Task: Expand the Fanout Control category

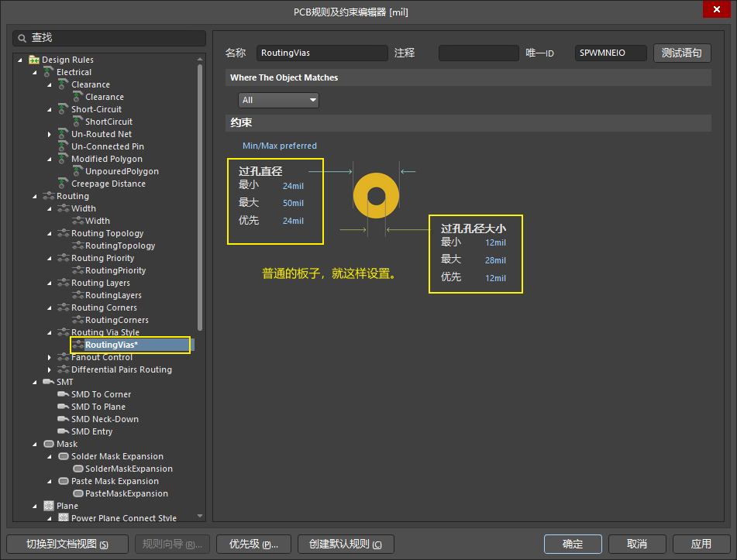Action: tap(50, 357)
